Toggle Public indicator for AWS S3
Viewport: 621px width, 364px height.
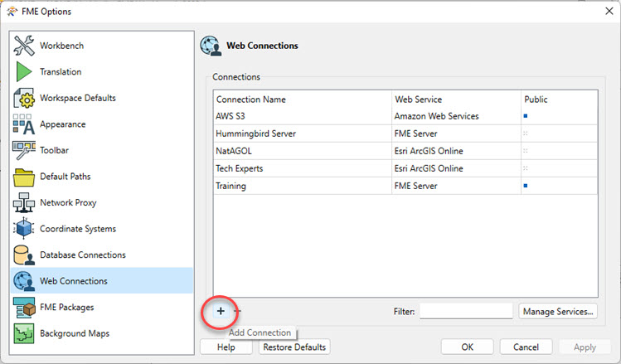(x=526, y=116)
